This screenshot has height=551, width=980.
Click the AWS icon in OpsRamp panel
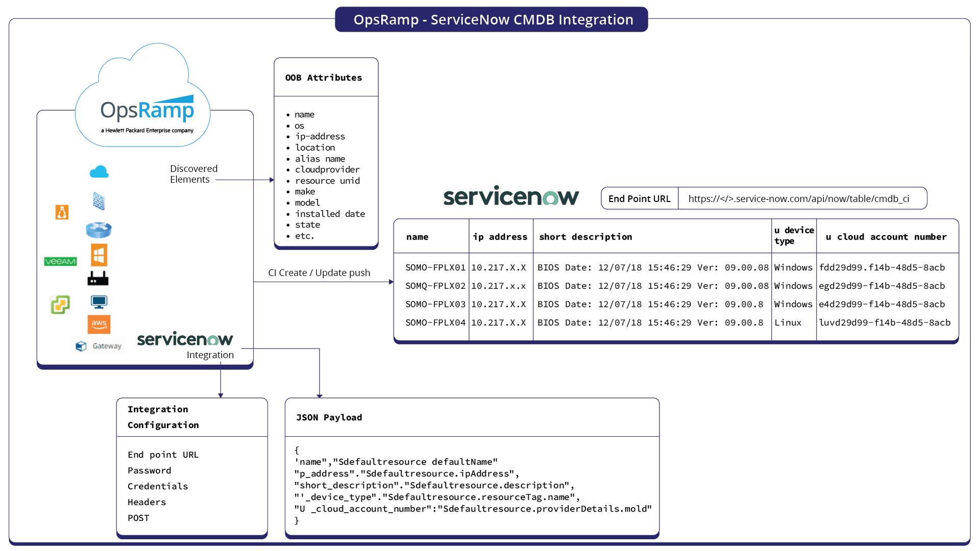[99, 324]
